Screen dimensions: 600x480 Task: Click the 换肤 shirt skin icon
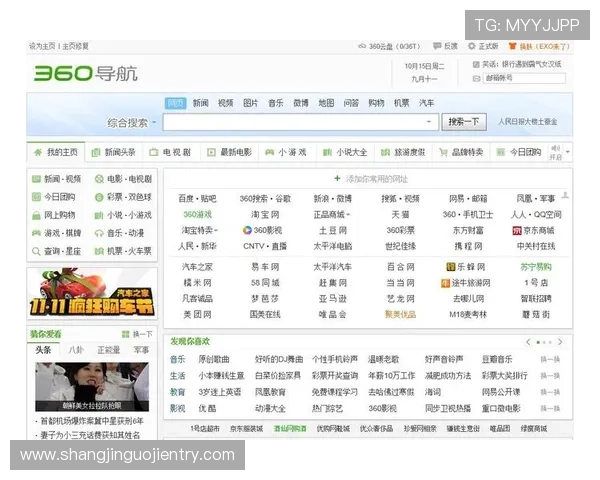tap(512, 46)
